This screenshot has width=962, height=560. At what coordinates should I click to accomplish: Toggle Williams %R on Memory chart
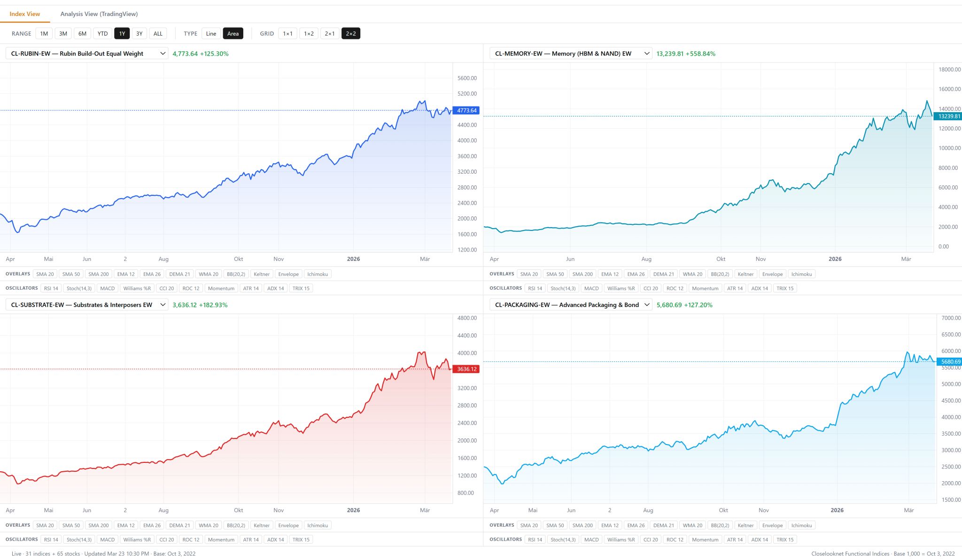621,288
